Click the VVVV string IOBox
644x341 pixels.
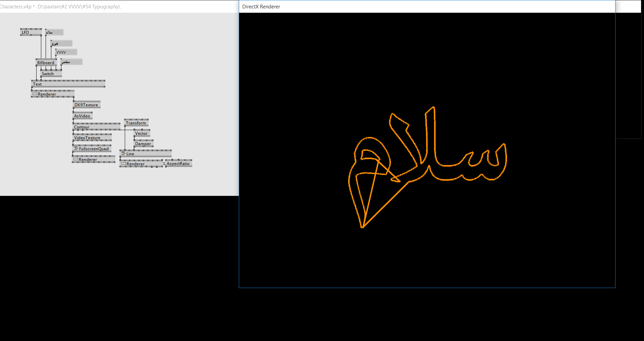coord(66,52)
